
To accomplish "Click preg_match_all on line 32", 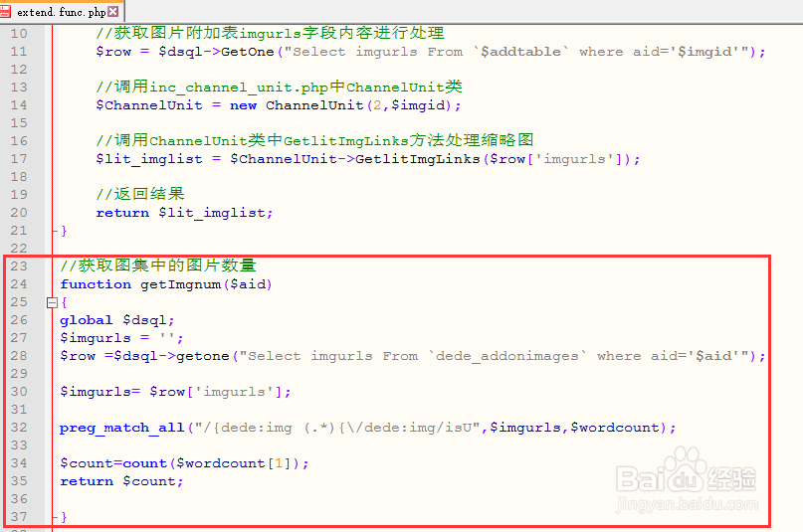I will click(x=121, y=428).
